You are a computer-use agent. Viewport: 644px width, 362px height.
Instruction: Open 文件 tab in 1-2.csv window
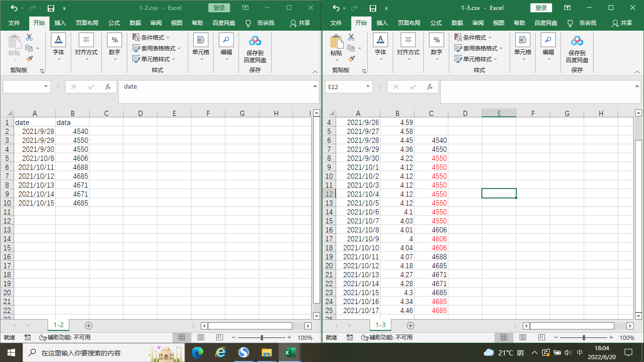pyautogui.click(x=14, y=23)
